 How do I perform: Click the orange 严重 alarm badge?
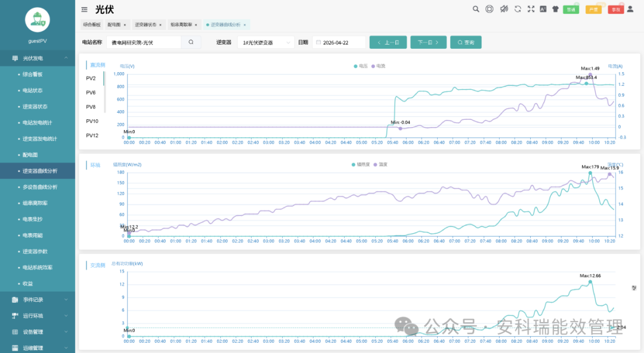click(x=593, y=10)
